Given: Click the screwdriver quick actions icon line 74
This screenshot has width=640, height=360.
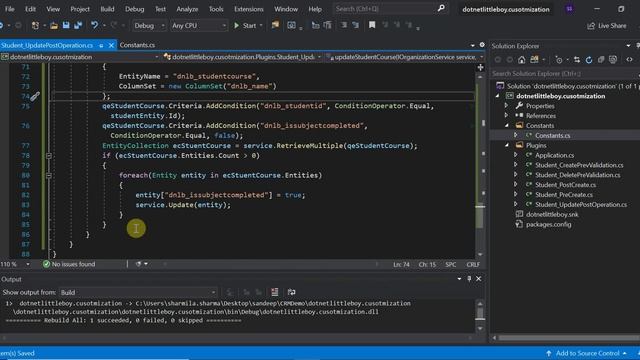Looking at the screenshot, I should 35,96.
